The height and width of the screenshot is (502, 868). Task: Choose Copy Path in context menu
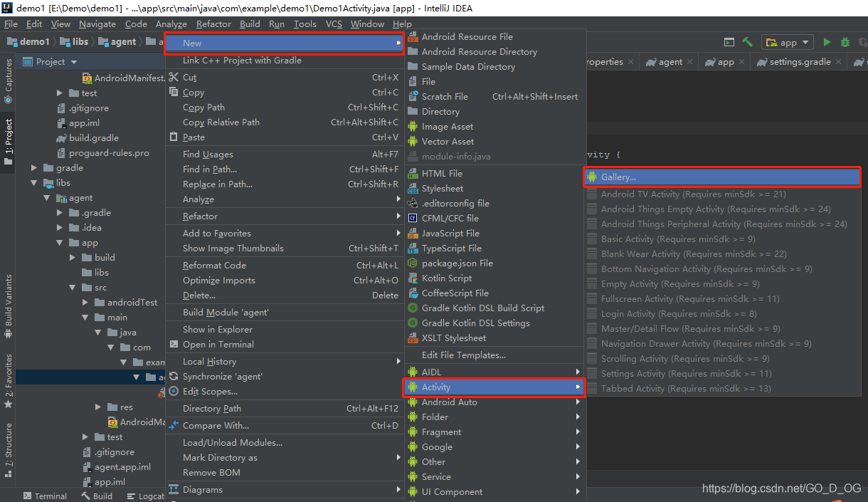pyautogui.click(x=285, y=107)
